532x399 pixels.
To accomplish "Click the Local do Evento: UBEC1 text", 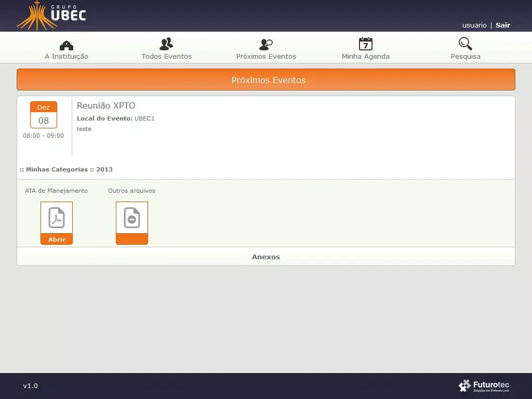I will coord(115,118).
